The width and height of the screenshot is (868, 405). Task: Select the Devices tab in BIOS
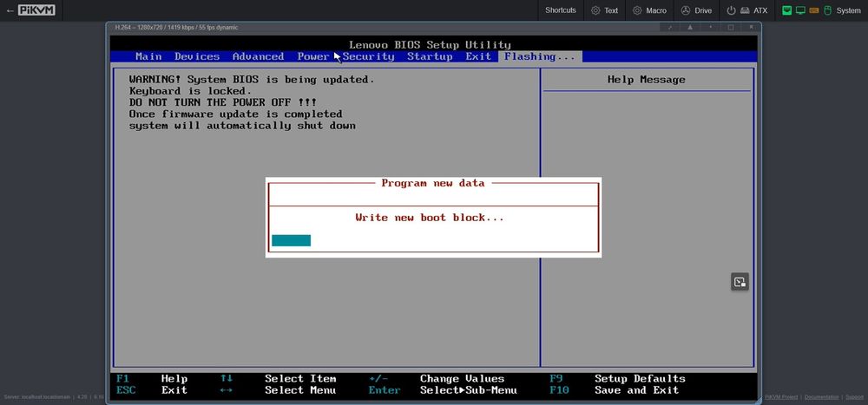click(x=197, y=56)
